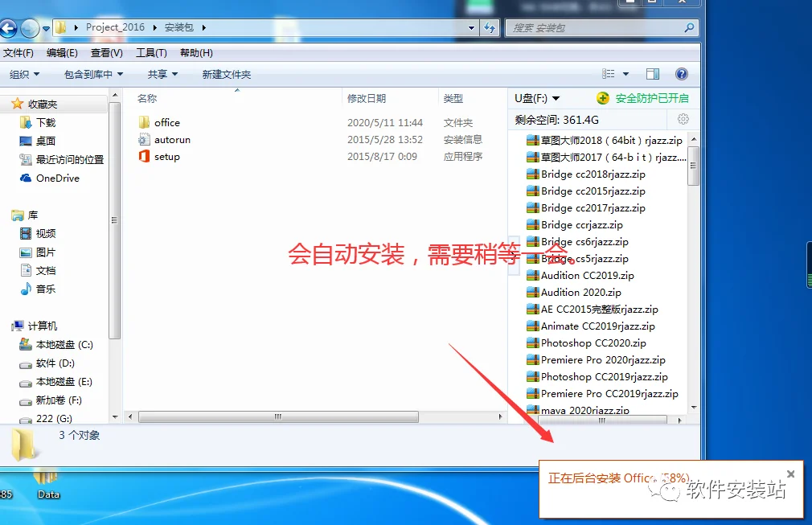Open the view options dropdown arrow
This screenshot has height=525, width=812.
point(625,74)
